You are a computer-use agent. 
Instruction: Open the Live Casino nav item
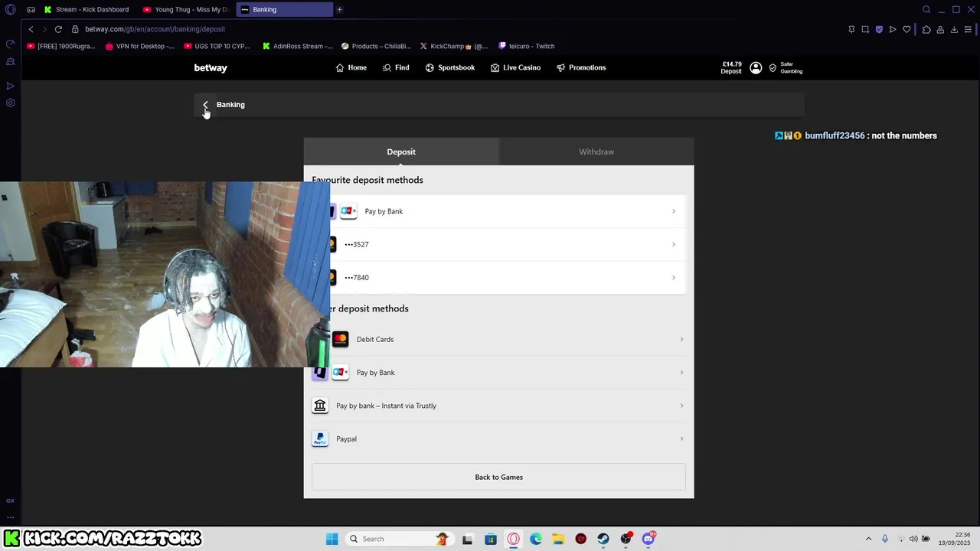[515, 67]
